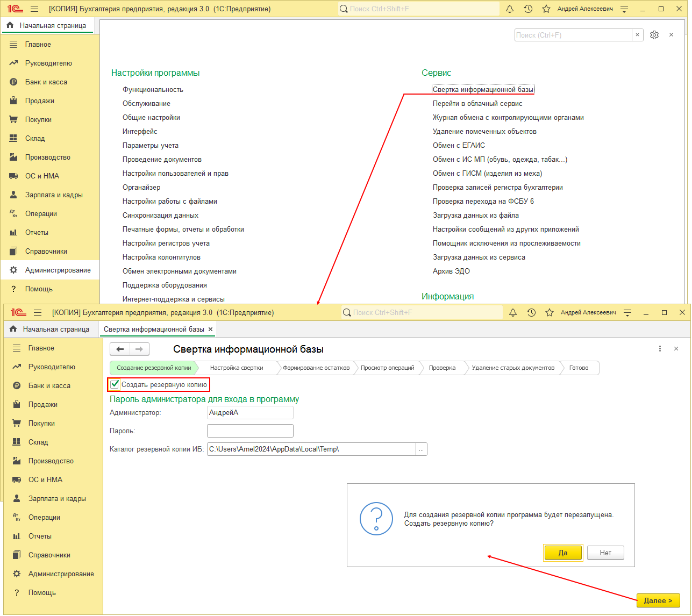The width and height of the screenshot is (692, 616).
Task: Click the global search field in lower window
Action: pos(422,312)
